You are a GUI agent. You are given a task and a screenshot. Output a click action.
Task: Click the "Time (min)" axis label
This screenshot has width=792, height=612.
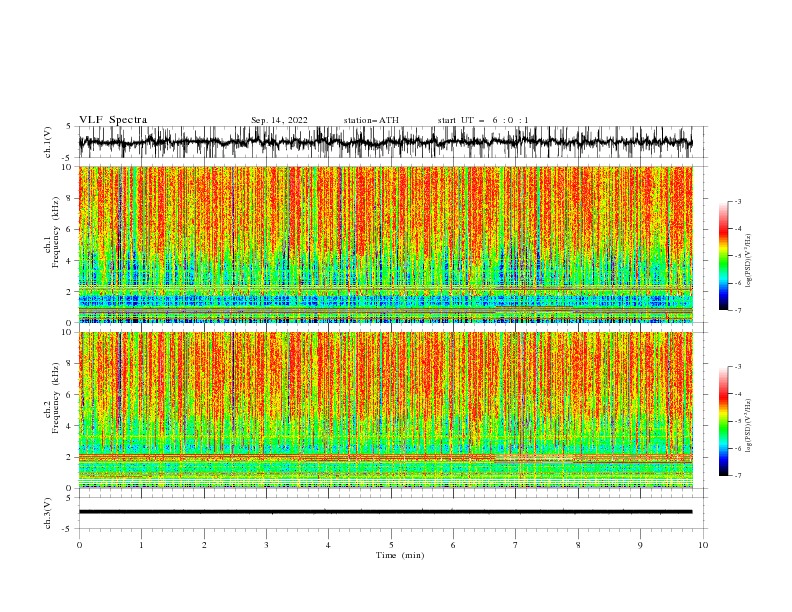[400, 555]
